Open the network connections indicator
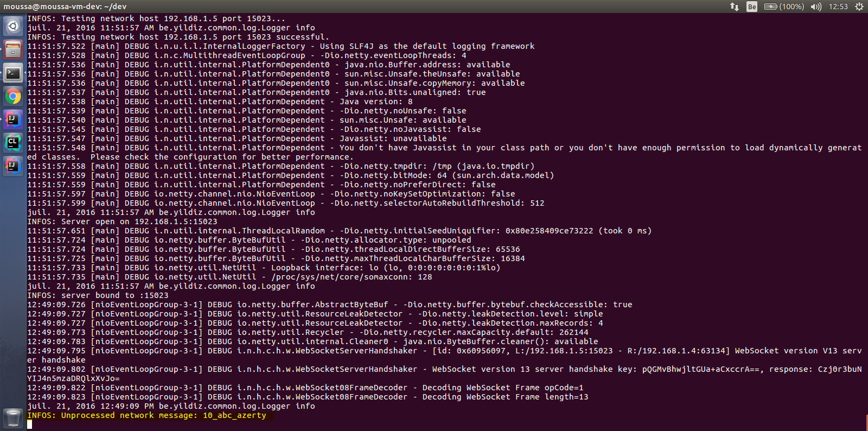The width and height of the screenshot is (868, 431). 735,7
